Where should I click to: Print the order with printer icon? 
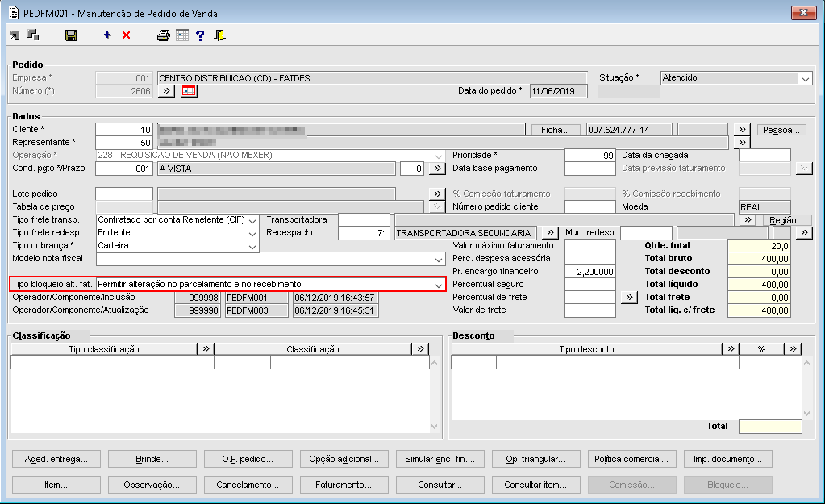coord(164,35)
